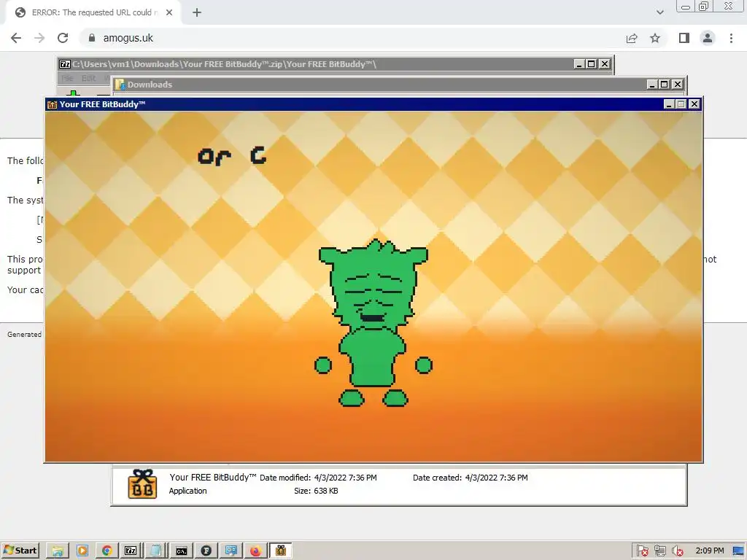Bookmark this page with star icon

pos(655,38)
